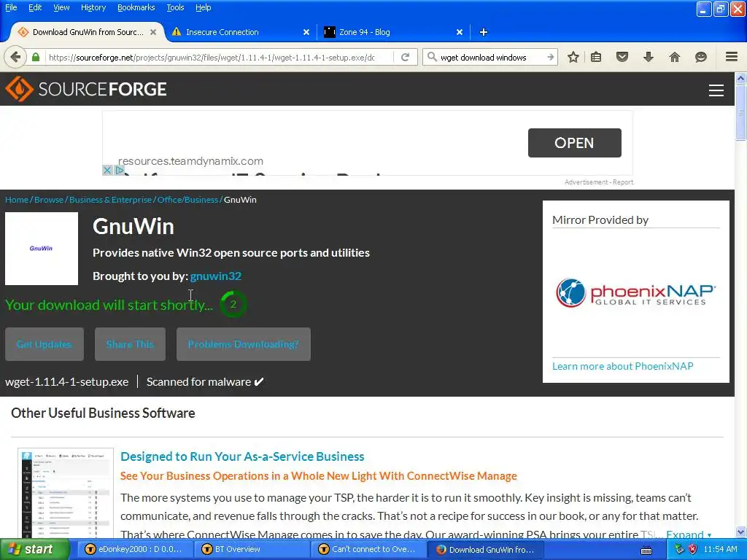Click the Browse breadcrumb link
Screen dimensions: 747x560
pos(49,200)
